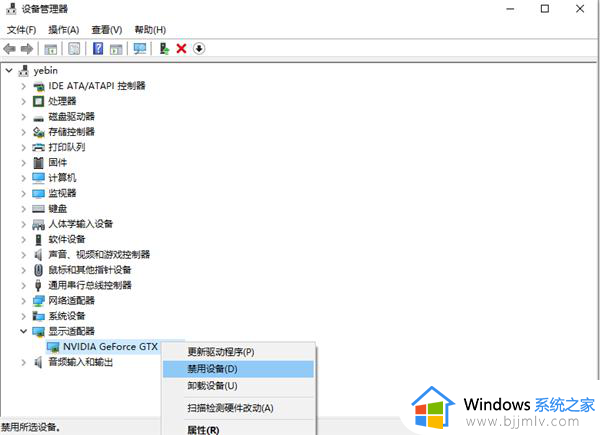
Task: Open the 帮助(H) menu
Action: pyautogui.click(x=150, y=30)
